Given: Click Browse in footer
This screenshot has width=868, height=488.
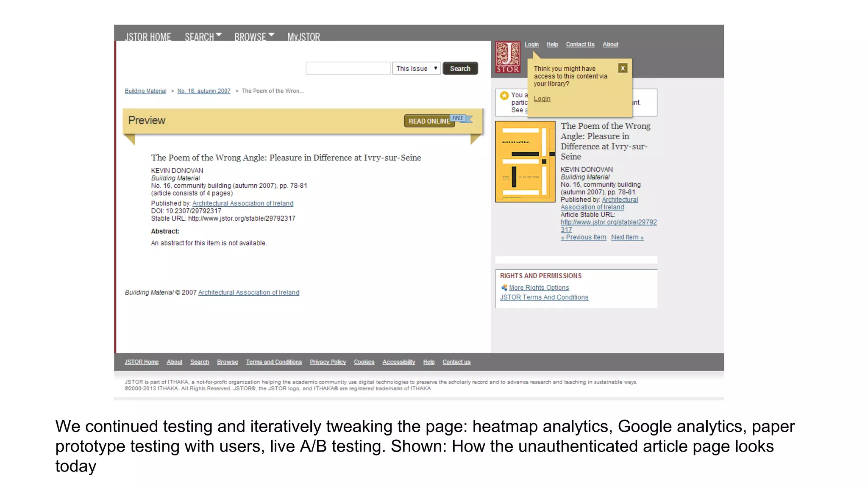Looking at the screenshot, I should click(228, 362).
